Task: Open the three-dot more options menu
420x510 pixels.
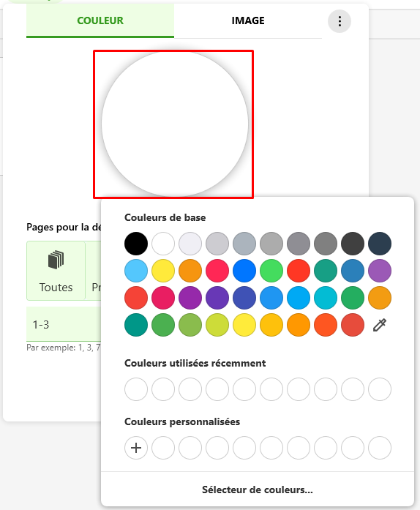Action: point(340,21)
